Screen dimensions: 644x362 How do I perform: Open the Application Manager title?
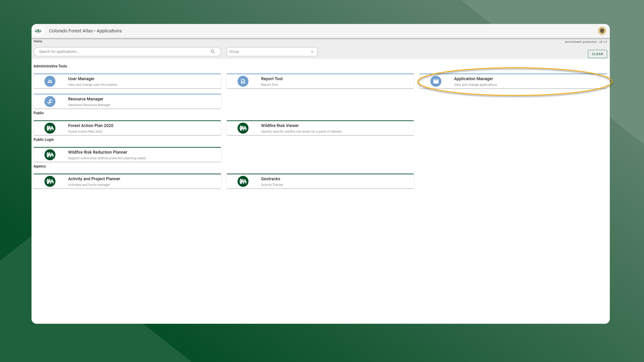[x=473, y=79]
